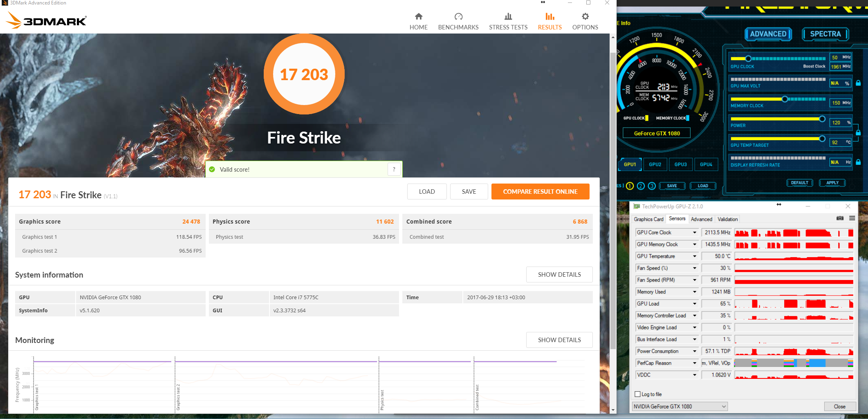The width and height of the screenshot is (868, 419).
Task: Click Compare Result Online
Action: pyautogui.click(x=540, y=191)
